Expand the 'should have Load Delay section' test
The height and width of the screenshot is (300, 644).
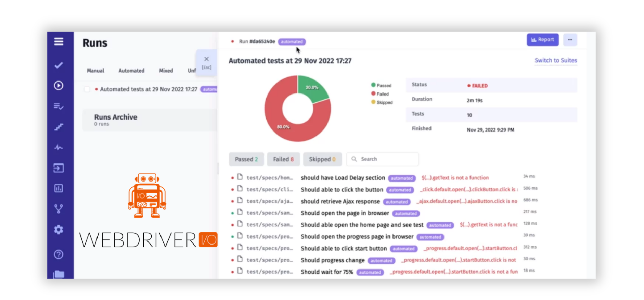click(x=343, y=178)
